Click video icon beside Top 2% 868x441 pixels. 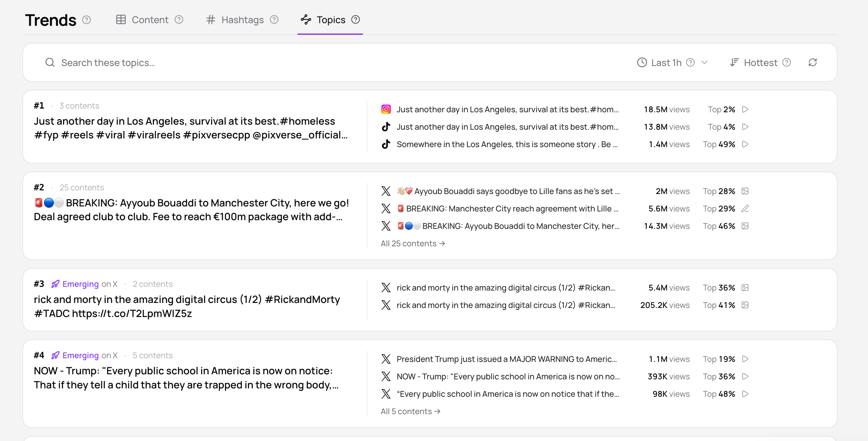745,110
